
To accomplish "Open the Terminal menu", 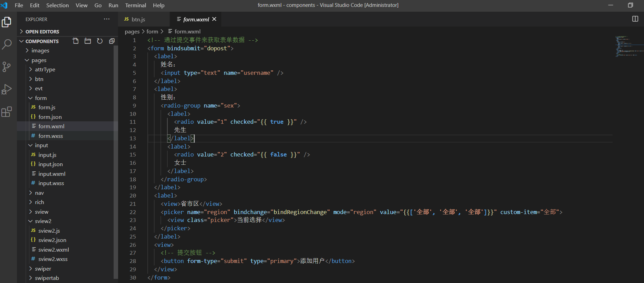I will click(x=135, y=5).
